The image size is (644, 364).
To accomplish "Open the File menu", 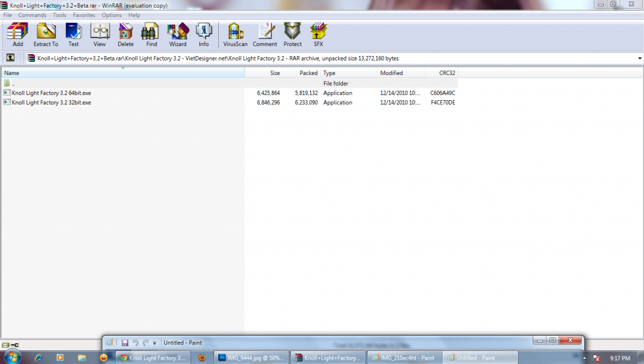I will point(8,15).
